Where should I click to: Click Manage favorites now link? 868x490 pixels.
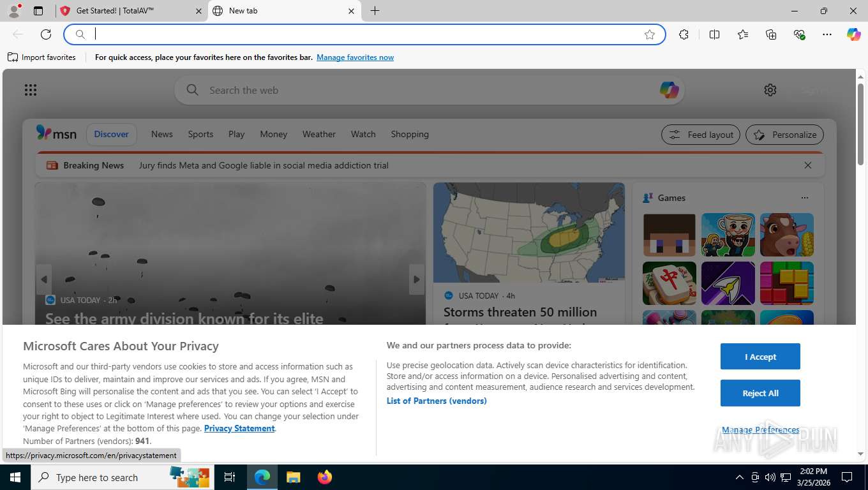pyautogui.click(x=355, y=57)
